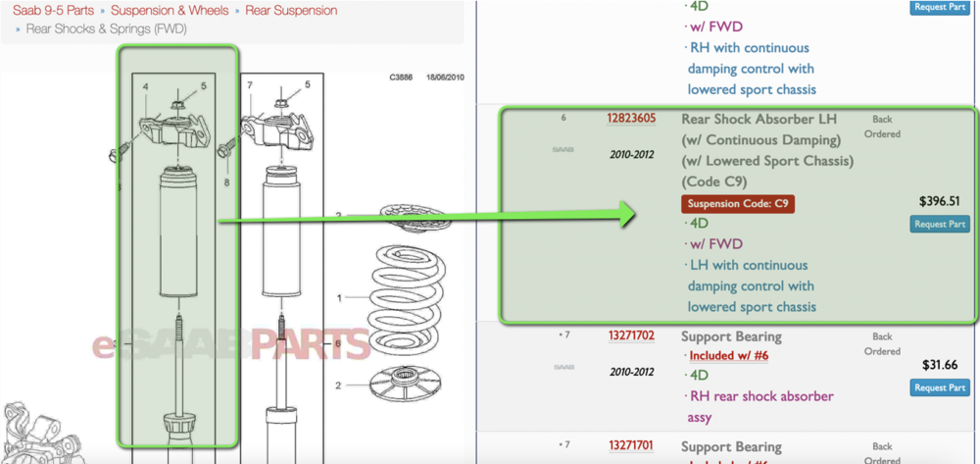Click the diagram code C3886
The height and width of the screenshot is (464, 980).
point(401,77)
